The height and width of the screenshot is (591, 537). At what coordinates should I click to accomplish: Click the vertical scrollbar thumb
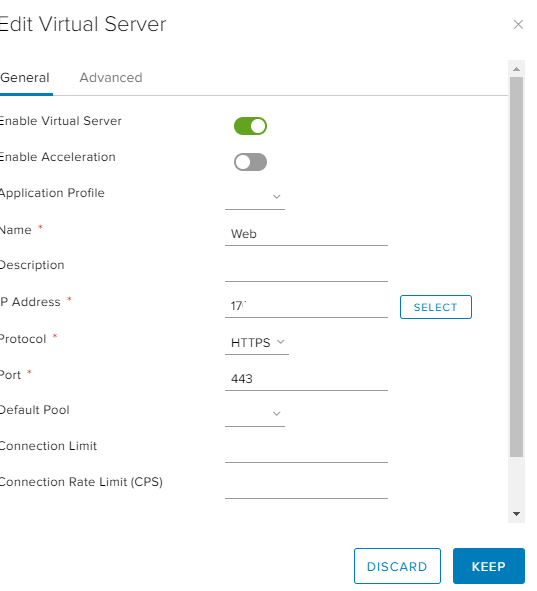click(x=516, y=267)
